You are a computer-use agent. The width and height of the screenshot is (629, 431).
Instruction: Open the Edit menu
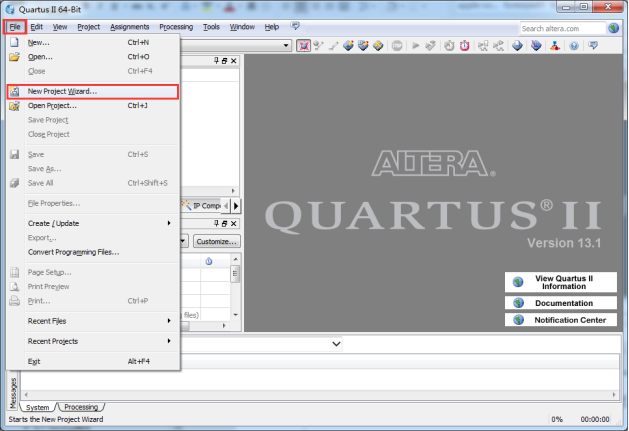click(37, 27)
